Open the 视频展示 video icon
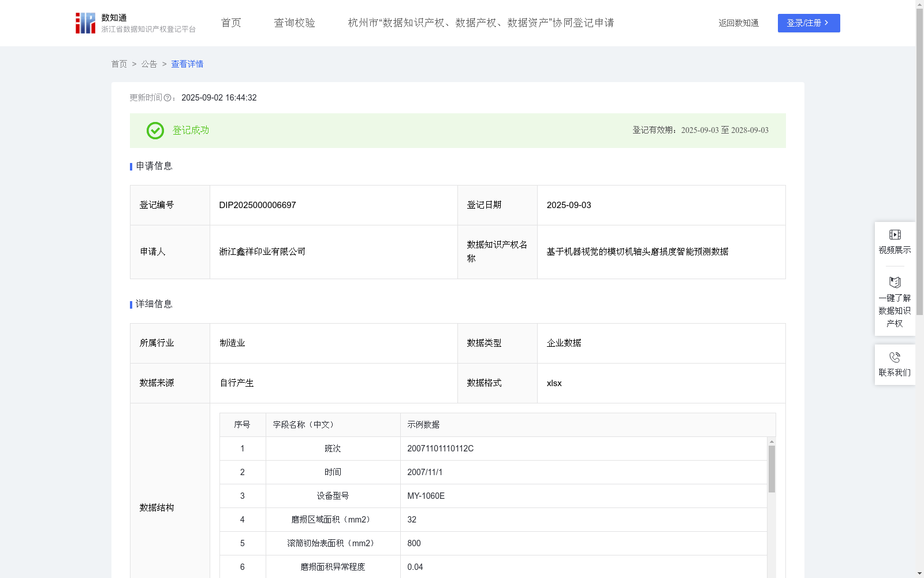Viewport: 924px width, 578px height. (x=895, y=235)
